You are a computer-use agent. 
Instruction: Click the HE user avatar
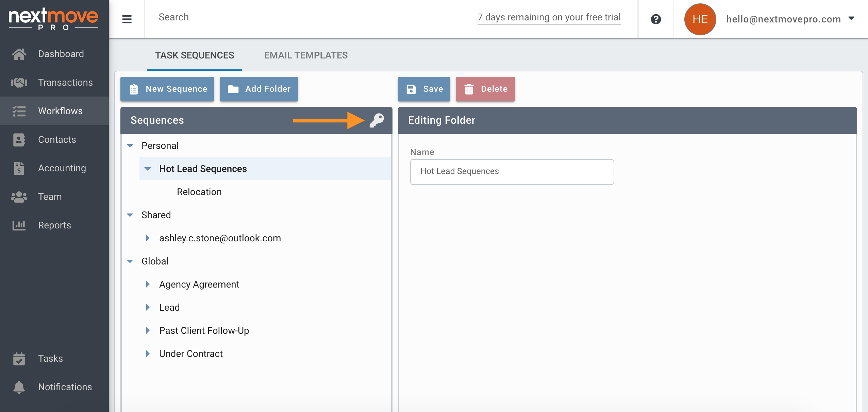click(x=700, y=19)
